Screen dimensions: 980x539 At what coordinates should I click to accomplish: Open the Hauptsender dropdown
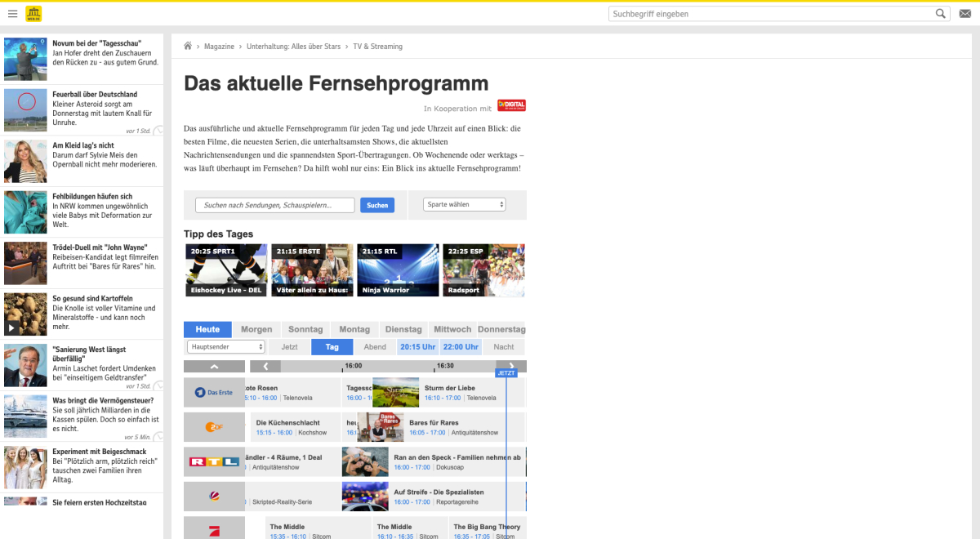tap(226, 347)
